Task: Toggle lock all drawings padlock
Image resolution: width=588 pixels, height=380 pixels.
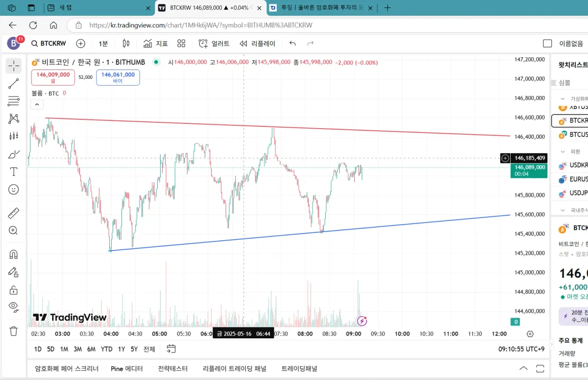Action: coord(13,290)
